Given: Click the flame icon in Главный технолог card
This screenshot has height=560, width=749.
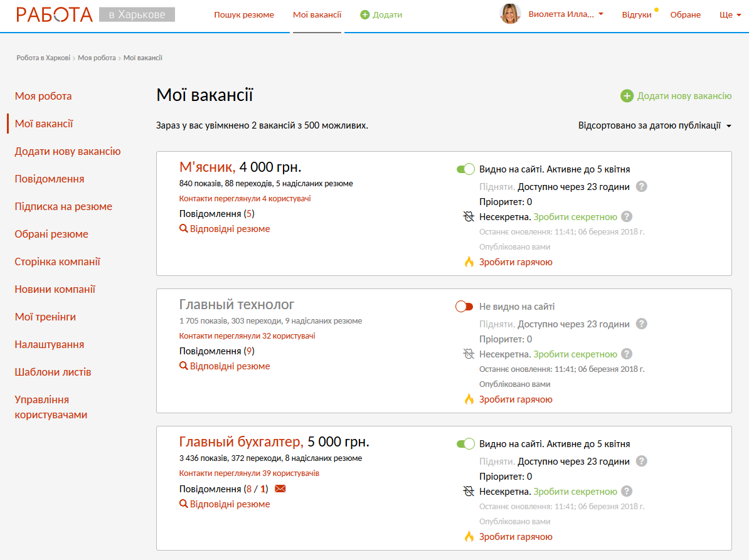Looking at the screenshot, I should [x=469, y=399].
